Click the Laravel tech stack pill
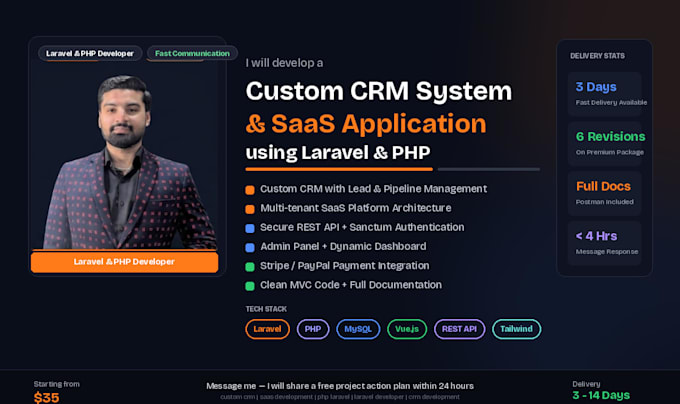This screenshot has width=680, height=404. pyautogui.click(x=267, y=329)
